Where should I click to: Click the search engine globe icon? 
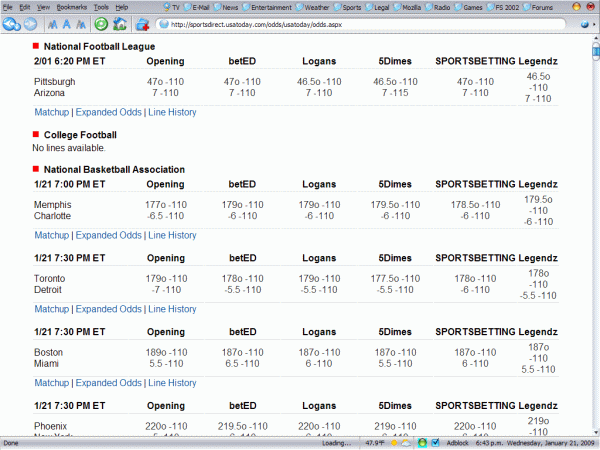pyautogui.click(x=584, y=24)
